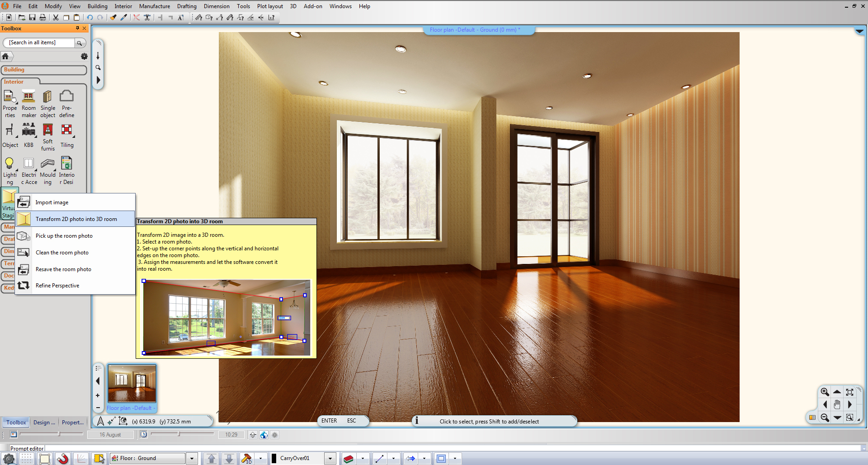Expand the Floor: Ground dropdown
The height and width of the screenshot is (465, 868).
point(192,459)
